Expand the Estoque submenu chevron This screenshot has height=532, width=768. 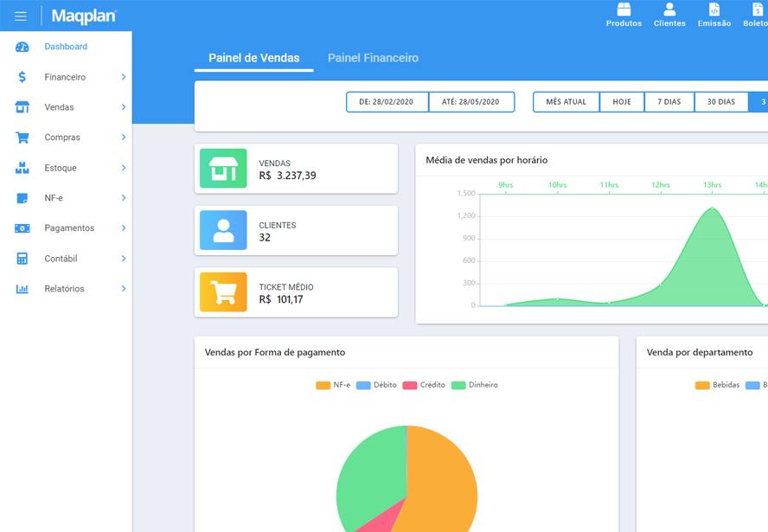point(124,168)
